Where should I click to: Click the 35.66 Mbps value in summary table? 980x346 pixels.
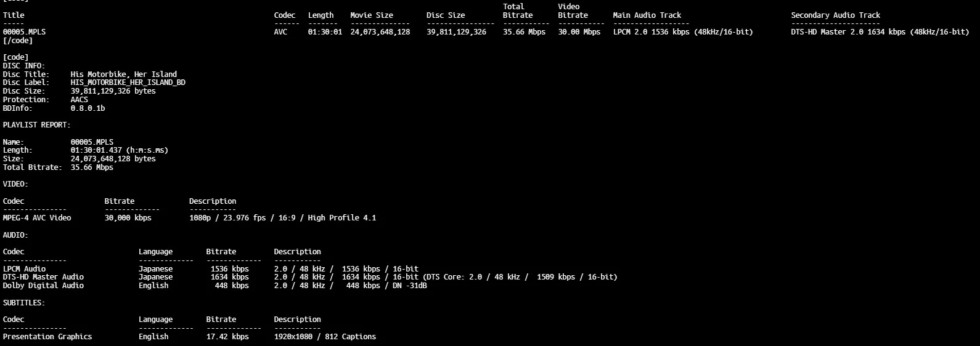click(524, 32)
